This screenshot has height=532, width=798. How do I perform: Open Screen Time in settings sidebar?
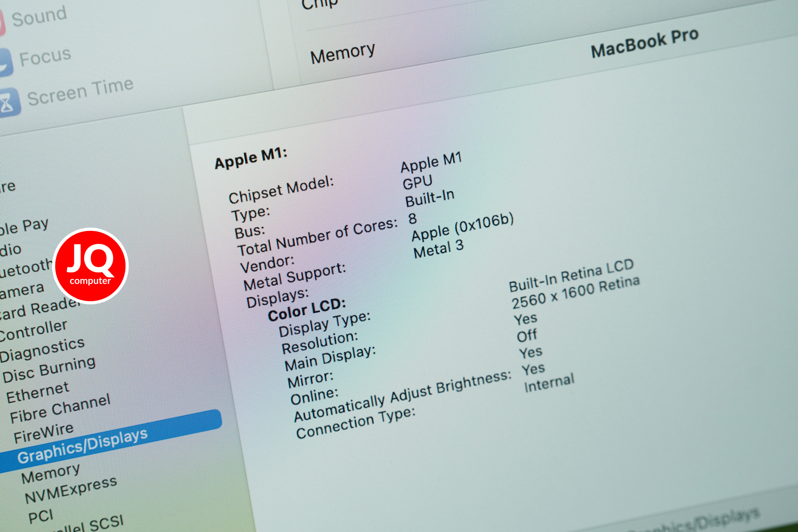tap(80, 92)
